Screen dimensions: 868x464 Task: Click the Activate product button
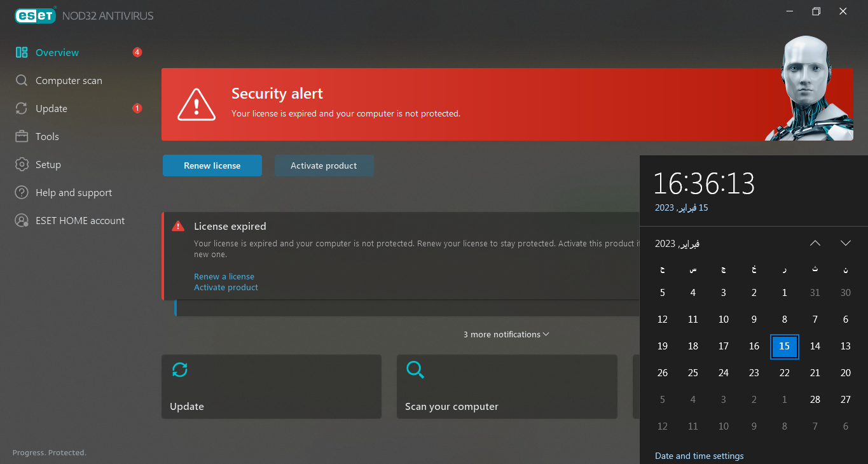click(324, 165)
